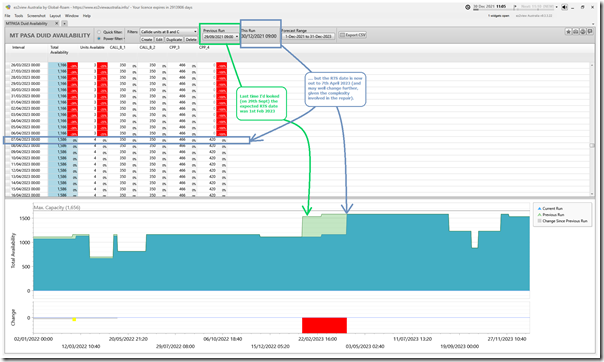Click the CALL_B_1 column header
This screenshot has height=362, width=604.
tap(117, 47)
